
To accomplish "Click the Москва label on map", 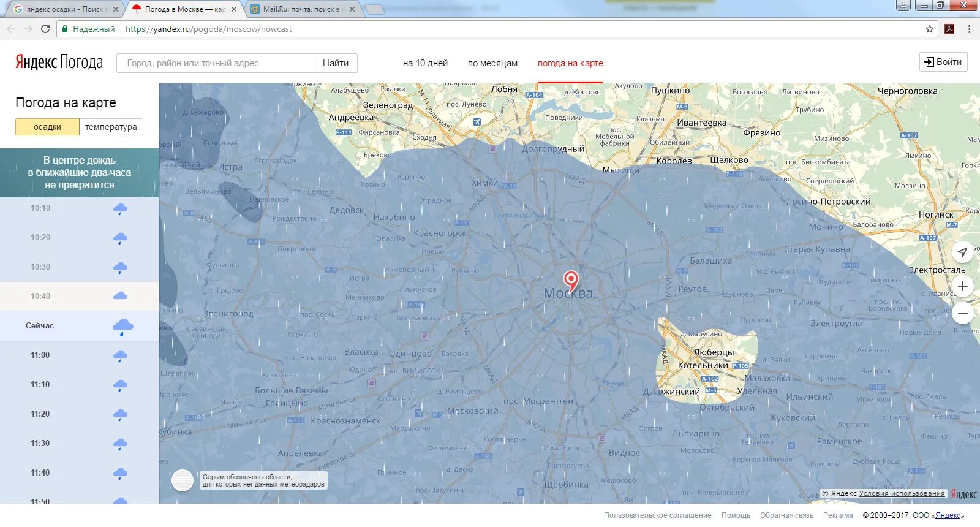I will point(568,294).
